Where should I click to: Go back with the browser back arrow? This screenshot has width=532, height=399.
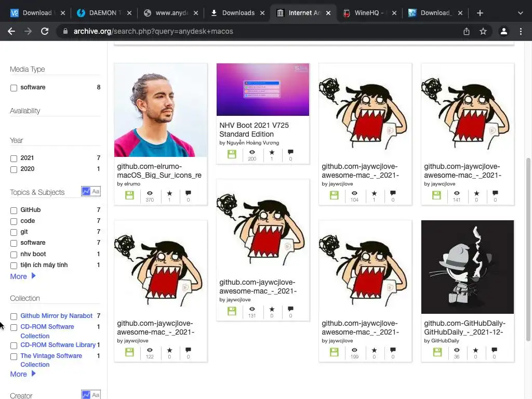(x=11, y=31)
